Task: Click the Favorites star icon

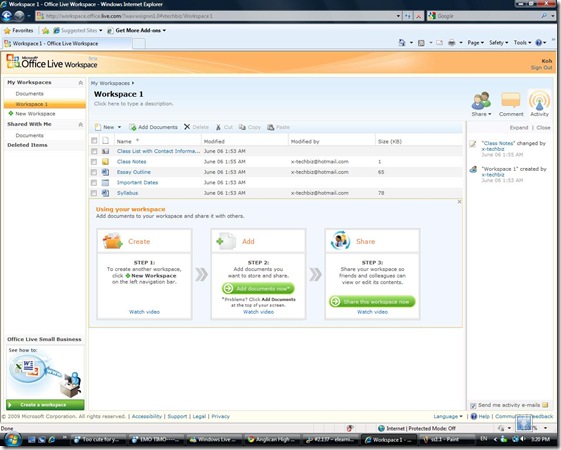Action: [x=7, y=30]
